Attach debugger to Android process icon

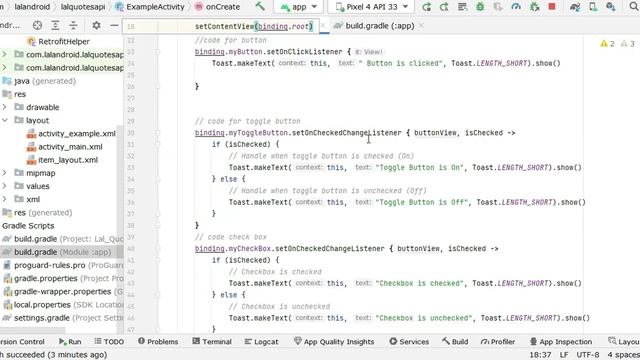click(x=534, y=7)
